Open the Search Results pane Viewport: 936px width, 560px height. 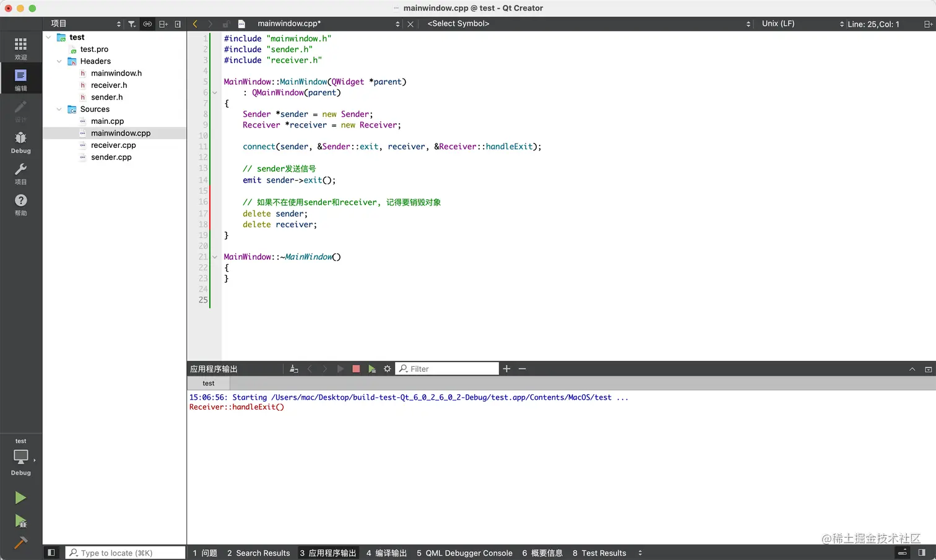tap(258, 553)
